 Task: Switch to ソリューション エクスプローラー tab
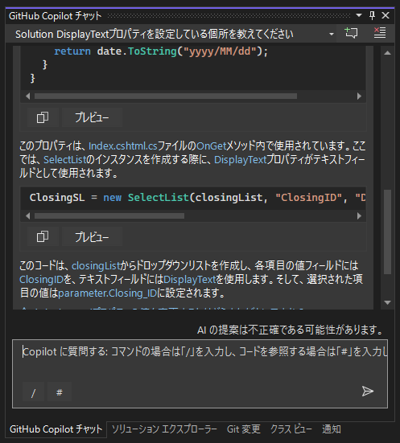164,429
